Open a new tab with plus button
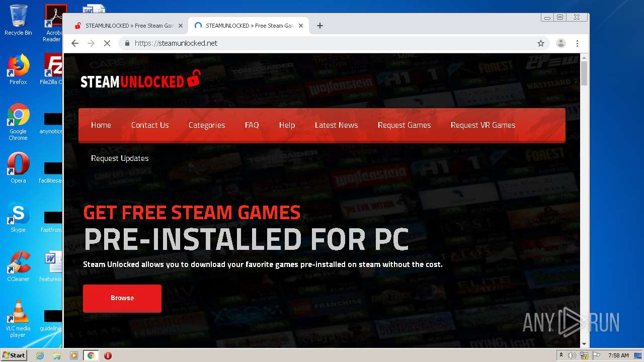Image resolution: width=644 pixels, height=362 pixels. click(320, 26)
